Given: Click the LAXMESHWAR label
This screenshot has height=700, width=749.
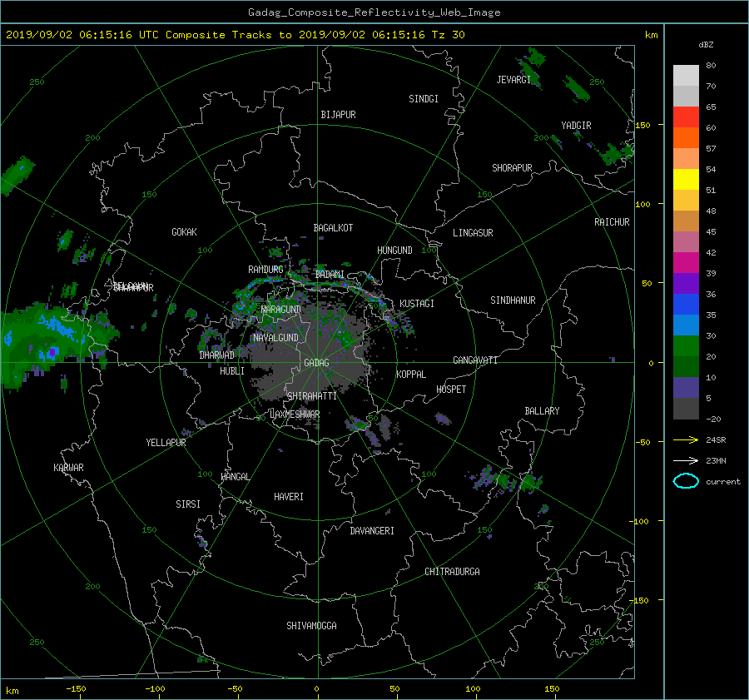Looking at the screenshot, I should 295,415.
